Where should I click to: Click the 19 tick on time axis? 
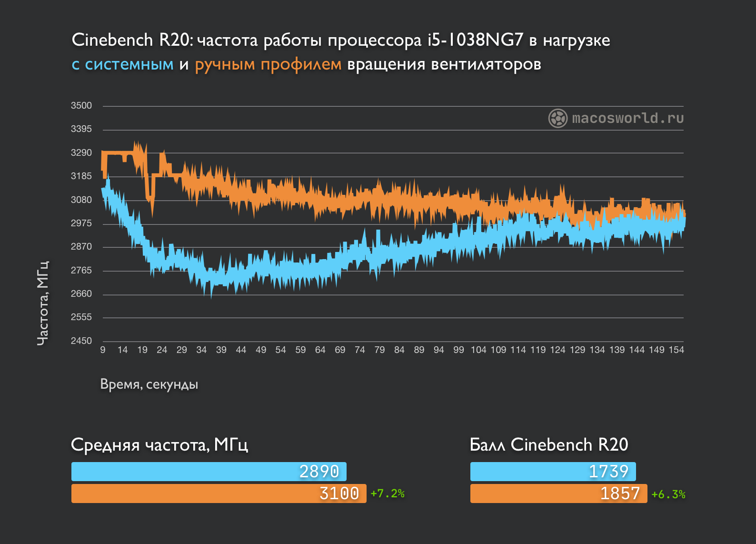[142, 350]
